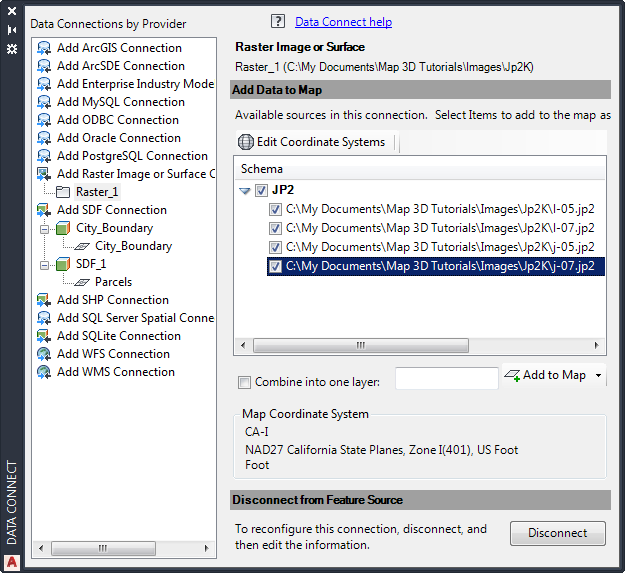Click the Add SDF Connection icon
This screenshot has height=573, width=625.
pyautogui.click(x=44, y=210)
